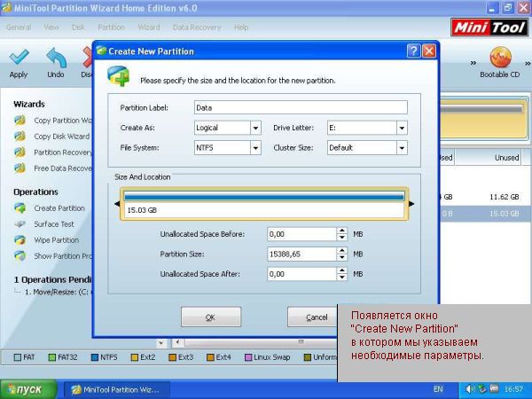Viewport: 532px width, 399px height.
Task: Click the Partition Label text field
Action: click(300, 107)
